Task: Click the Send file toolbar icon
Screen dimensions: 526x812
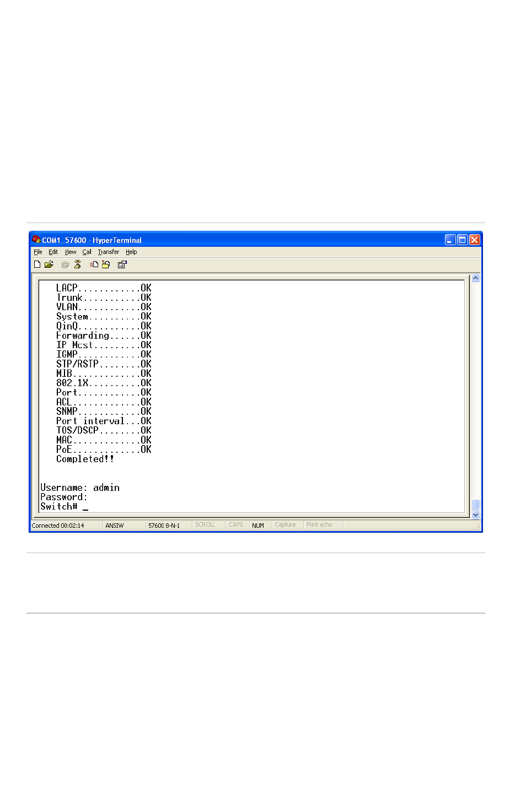Action: (94, 264)
